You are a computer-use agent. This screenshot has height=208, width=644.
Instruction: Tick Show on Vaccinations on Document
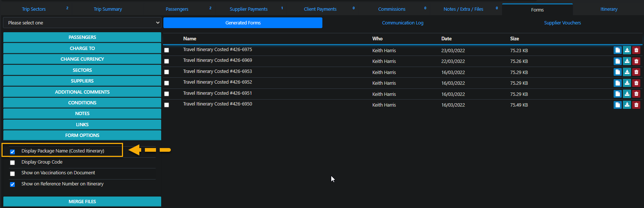click(13, 174)
